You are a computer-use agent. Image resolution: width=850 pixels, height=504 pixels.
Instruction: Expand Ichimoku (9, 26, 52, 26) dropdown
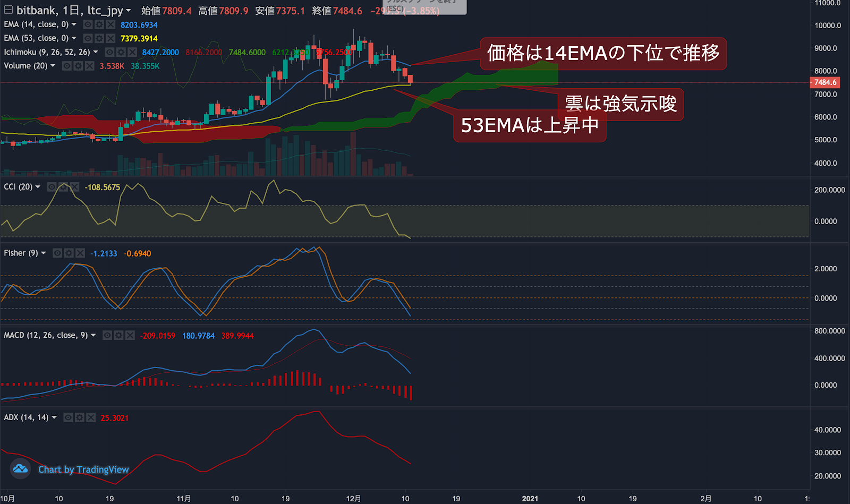tap(96, 52)
